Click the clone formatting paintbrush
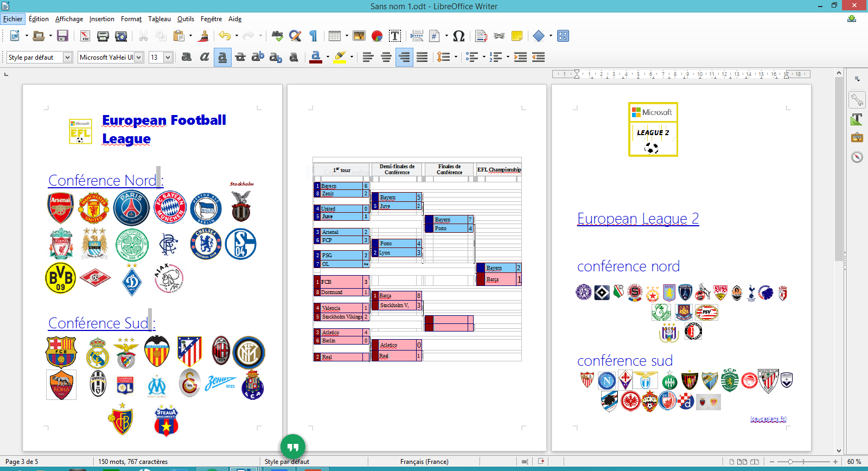 (x=204, y=36)
